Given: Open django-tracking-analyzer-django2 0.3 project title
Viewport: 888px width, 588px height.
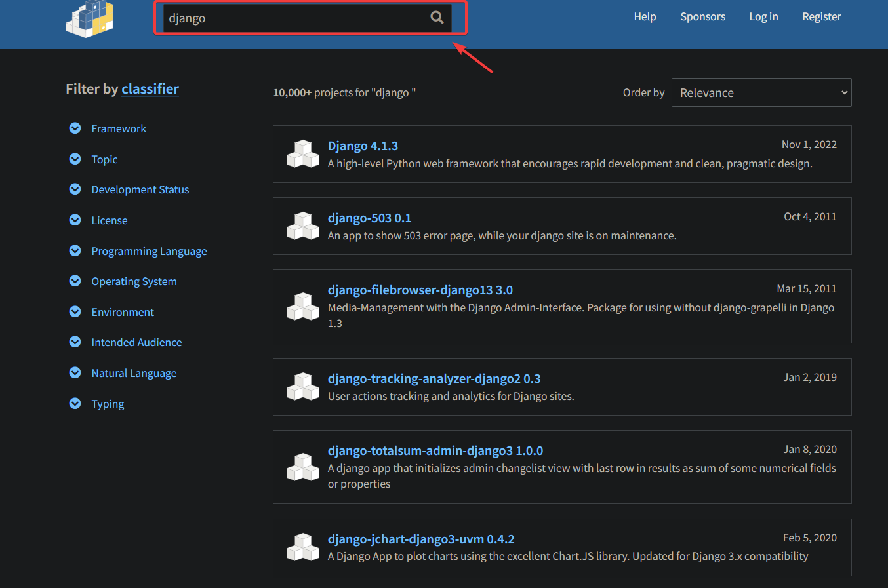Looking at the screenshot, I should [x=434, y=378].
